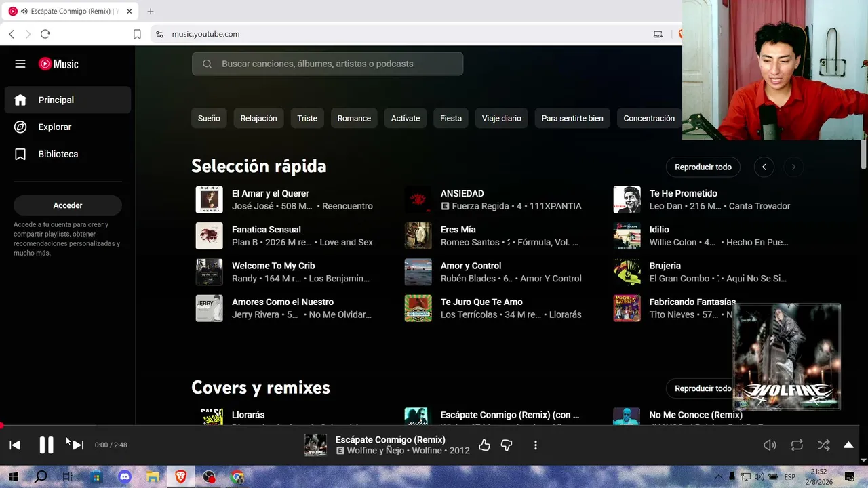Reload the page with the browser refresh icon
868x488 pixels.
tap(45, 34)
